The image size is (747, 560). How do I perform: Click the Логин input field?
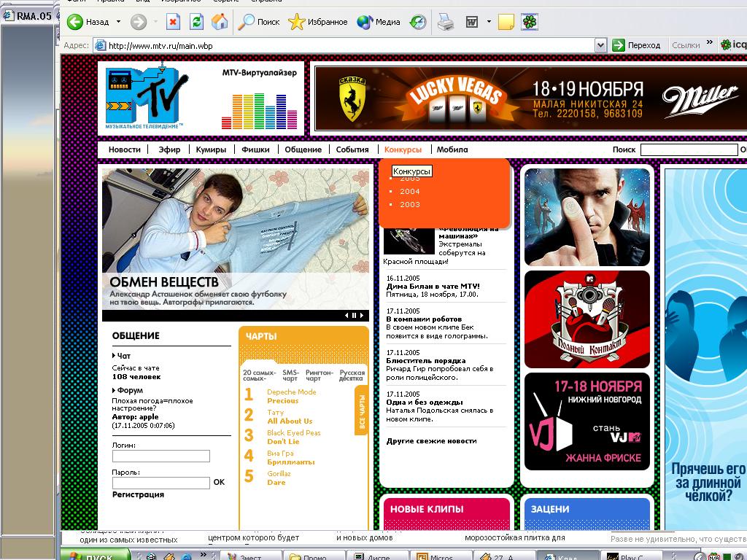pos(161,456)
